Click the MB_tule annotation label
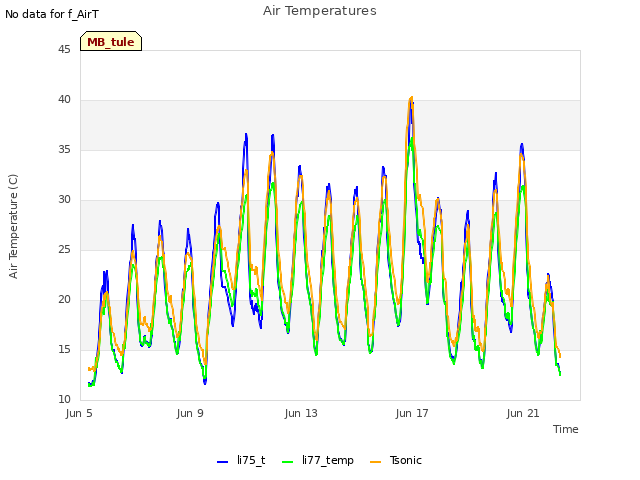 111,42
